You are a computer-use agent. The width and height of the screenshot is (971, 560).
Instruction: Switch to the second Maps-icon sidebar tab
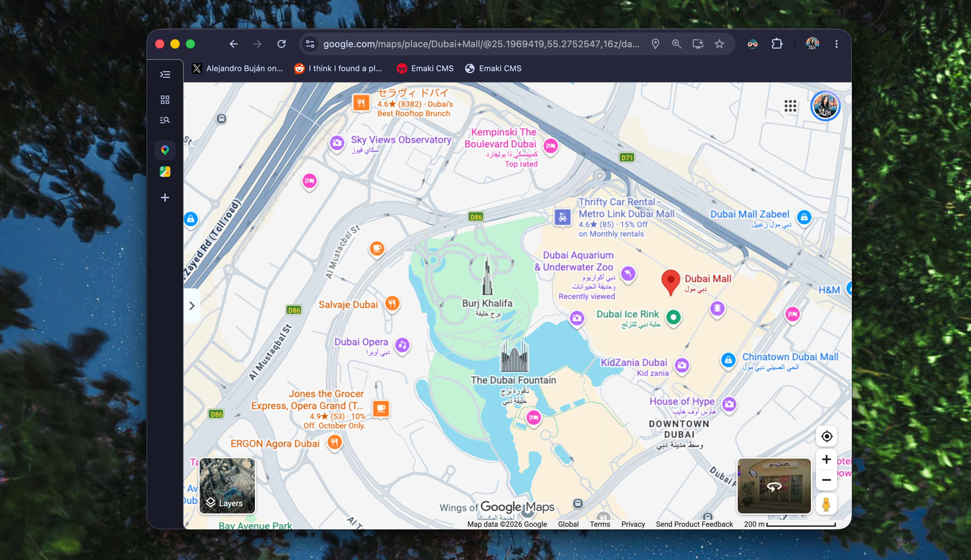click(165, 172)
